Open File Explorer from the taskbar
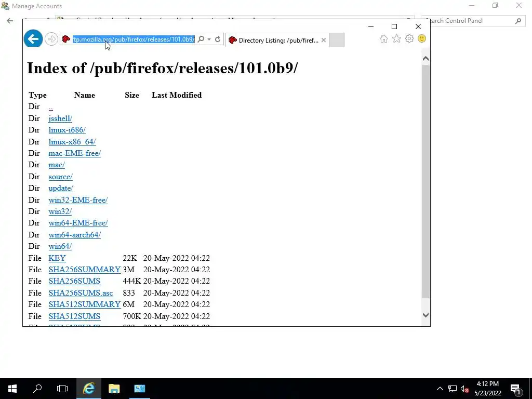Image resolution: width=532 pixels, height=399 pixels. tap(114, 389)
